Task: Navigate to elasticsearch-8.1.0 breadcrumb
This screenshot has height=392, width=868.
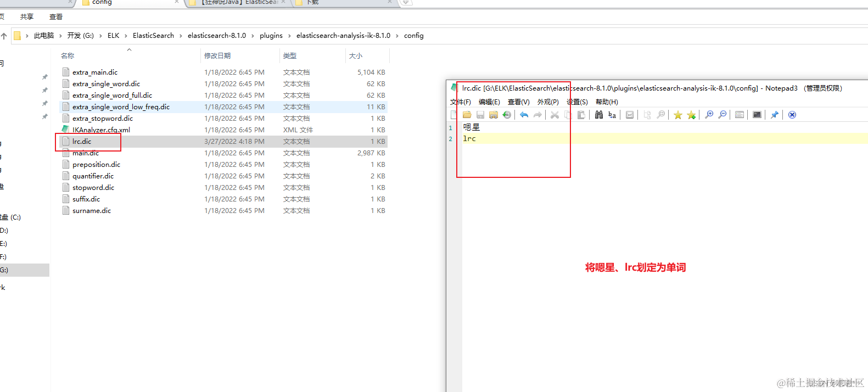Action: point(217,36)
